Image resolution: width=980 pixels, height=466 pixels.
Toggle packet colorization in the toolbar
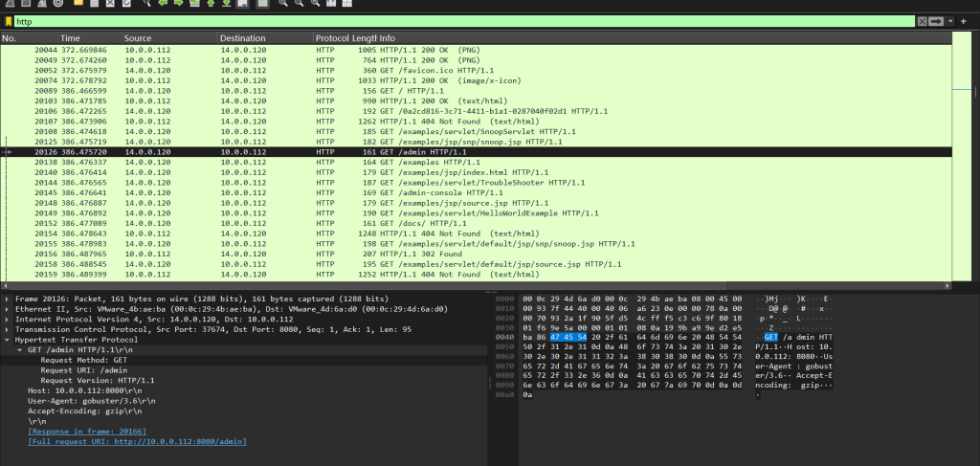pyautogui.click(x=262, y=4)
